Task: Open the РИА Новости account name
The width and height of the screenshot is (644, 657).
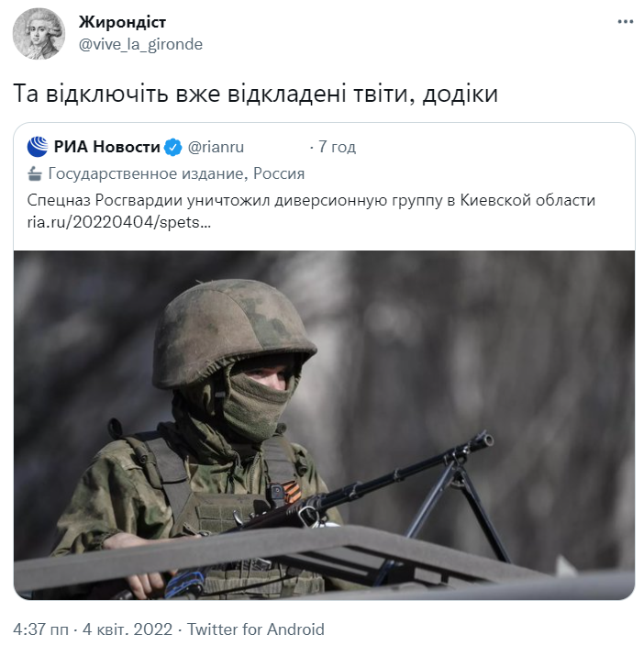Action: (107, 147)
